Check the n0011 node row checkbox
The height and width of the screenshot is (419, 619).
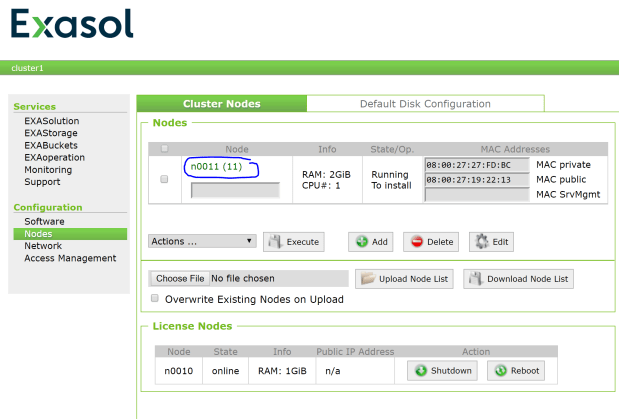coord(164,179)
